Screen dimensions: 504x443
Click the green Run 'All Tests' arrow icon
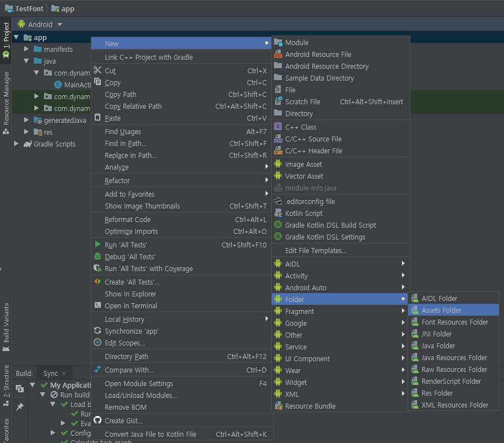[98, 244]
